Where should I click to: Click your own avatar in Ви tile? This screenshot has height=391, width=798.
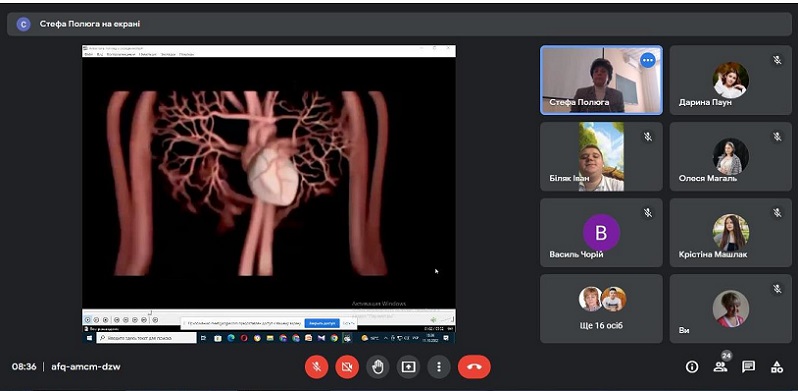[x=730, y=309]
